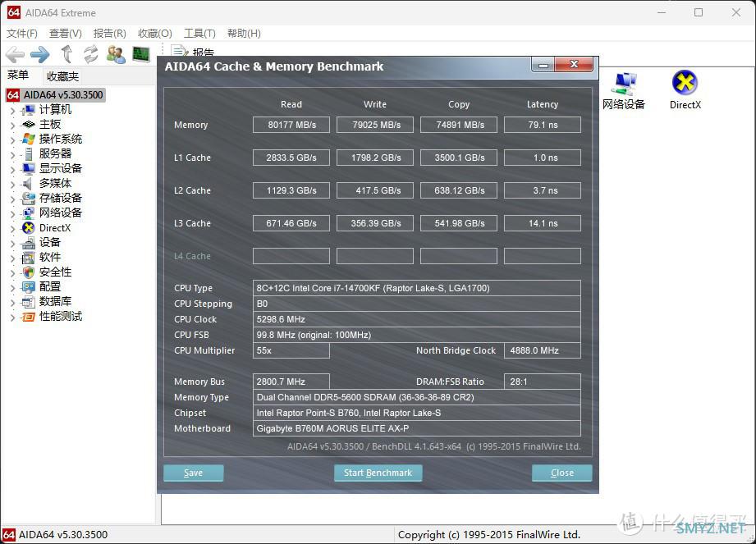Select the 主板 motherboard tree icon
The width and height of the screenshot is (756, 544).
(x=29, y=125)
